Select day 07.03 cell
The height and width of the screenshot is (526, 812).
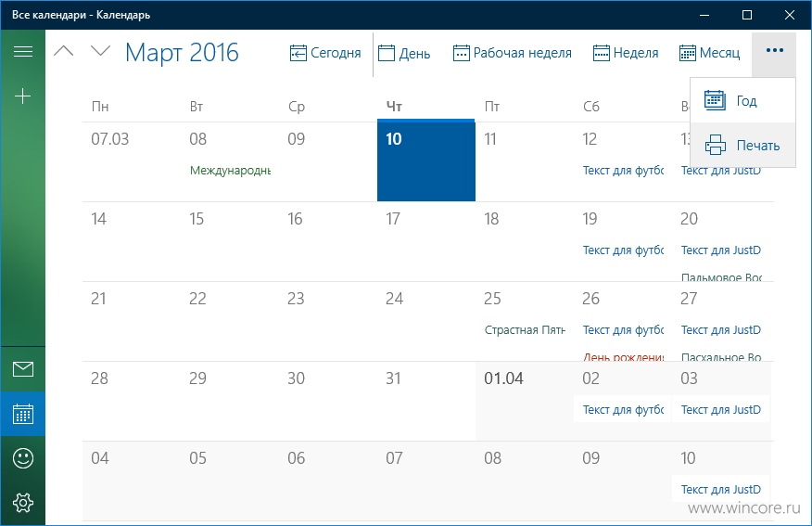click(132, 161)
